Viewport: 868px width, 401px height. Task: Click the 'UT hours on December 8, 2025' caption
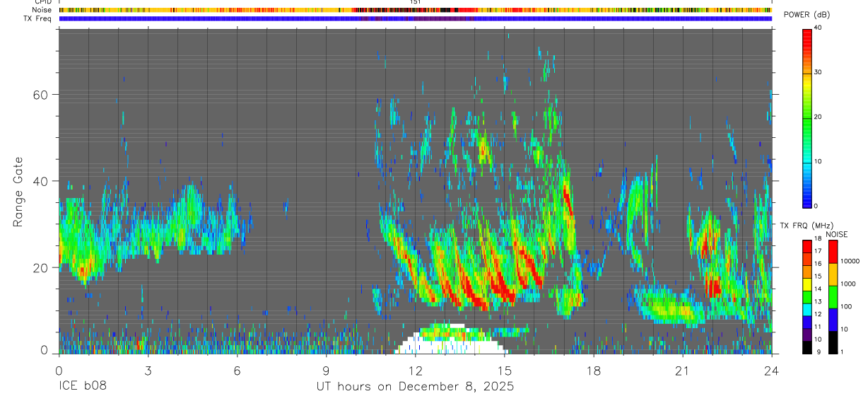pos(415,387)
